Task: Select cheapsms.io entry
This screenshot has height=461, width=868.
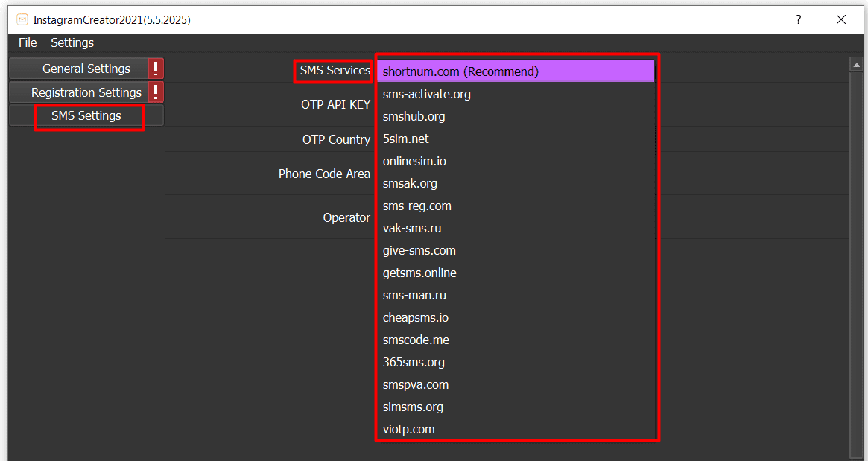Action: click(516, 318)
